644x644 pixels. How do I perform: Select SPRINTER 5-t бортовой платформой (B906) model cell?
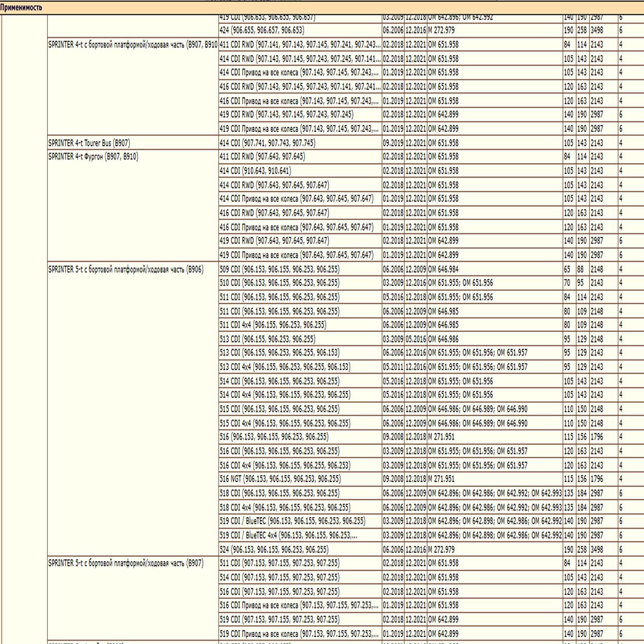pos(126,269)
